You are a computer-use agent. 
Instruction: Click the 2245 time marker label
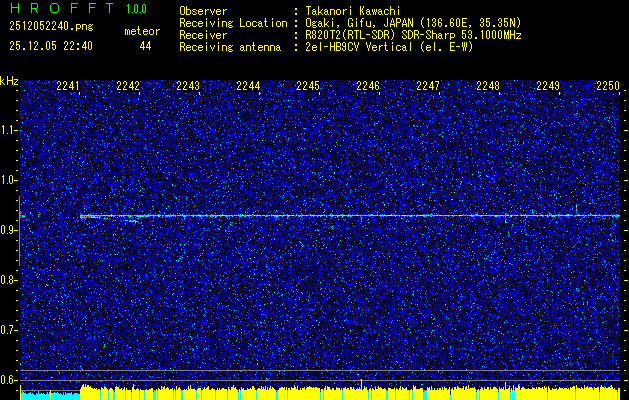pos(308,86)
